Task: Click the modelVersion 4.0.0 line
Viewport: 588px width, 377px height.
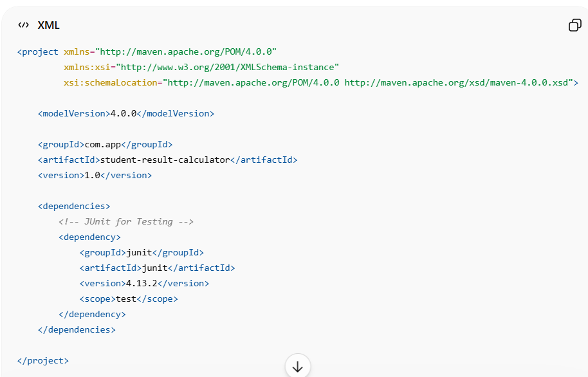Action: click(x=126, y=114)
